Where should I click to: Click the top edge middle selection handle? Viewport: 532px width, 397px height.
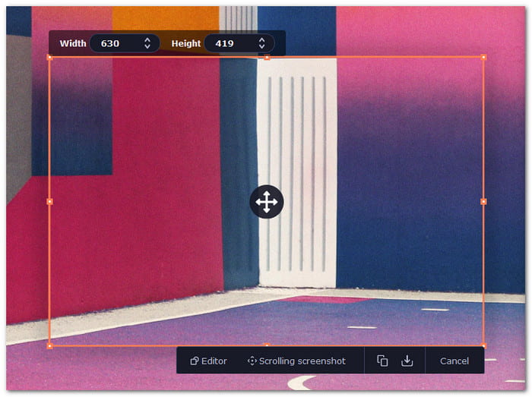click(267, 58)
